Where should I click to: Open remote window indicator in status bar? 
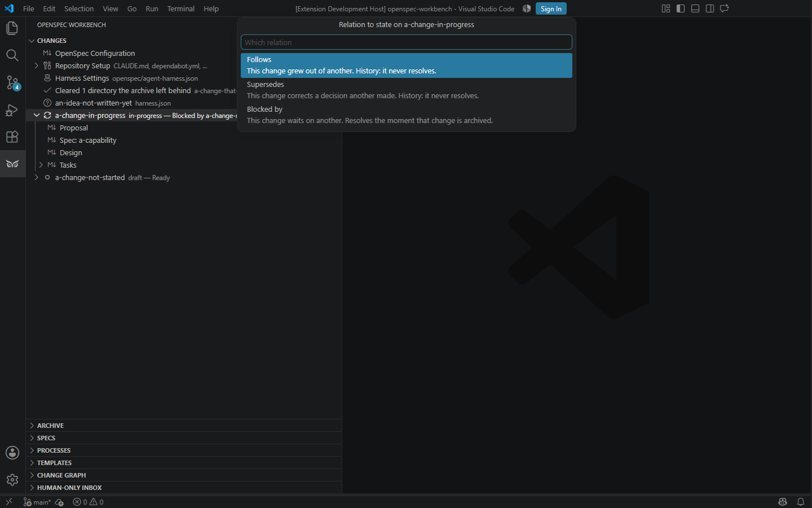tap(9, 502)
